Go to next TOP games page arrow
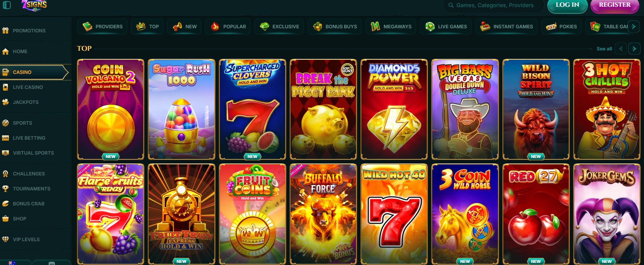 (x=634, y=49)
